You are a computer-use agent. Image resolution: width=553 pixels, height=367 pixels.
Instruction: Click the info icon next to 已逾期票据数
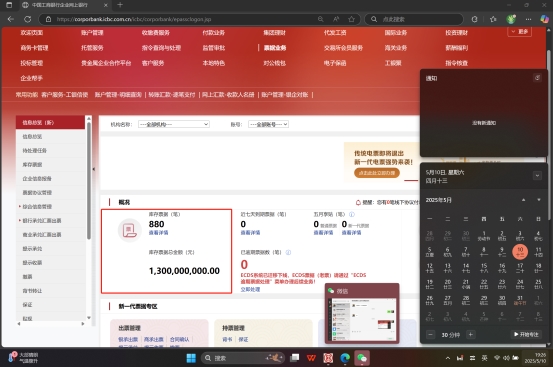click(288, 252)
